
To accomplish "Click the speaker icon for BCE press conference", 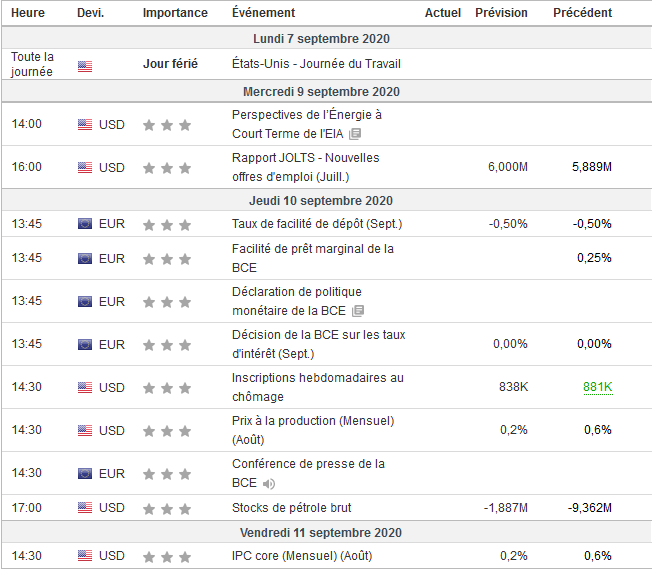I will (269, 483).
